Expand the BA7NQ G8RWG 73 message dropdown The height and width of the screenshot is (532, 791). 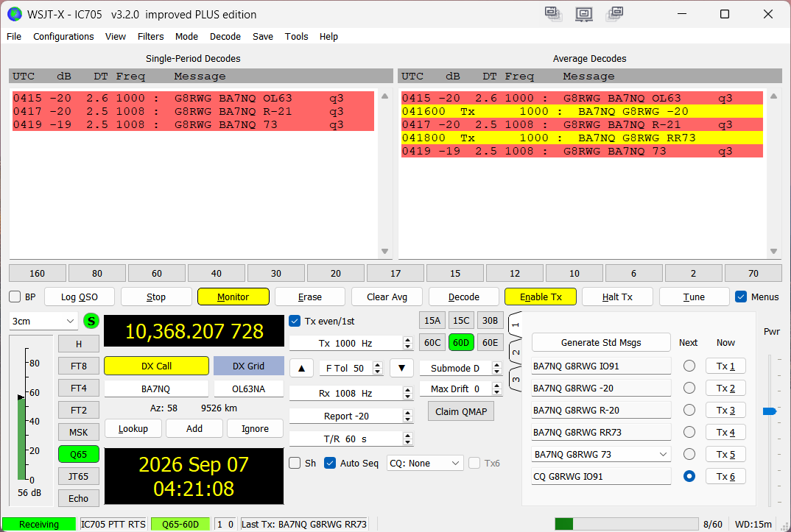[663, 454]
